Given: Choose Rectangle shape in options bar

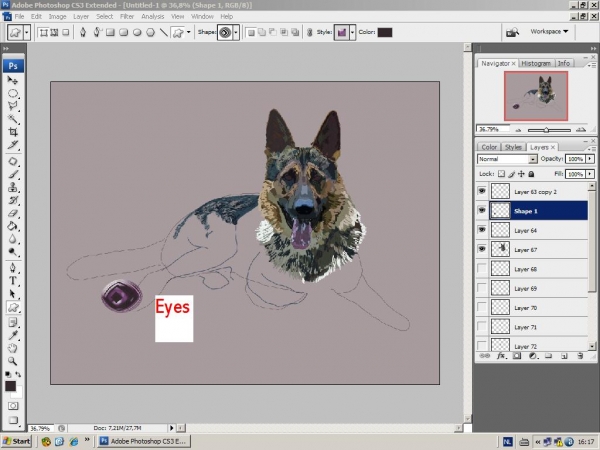Looking at the screenshot, I should tap(110, 33).
